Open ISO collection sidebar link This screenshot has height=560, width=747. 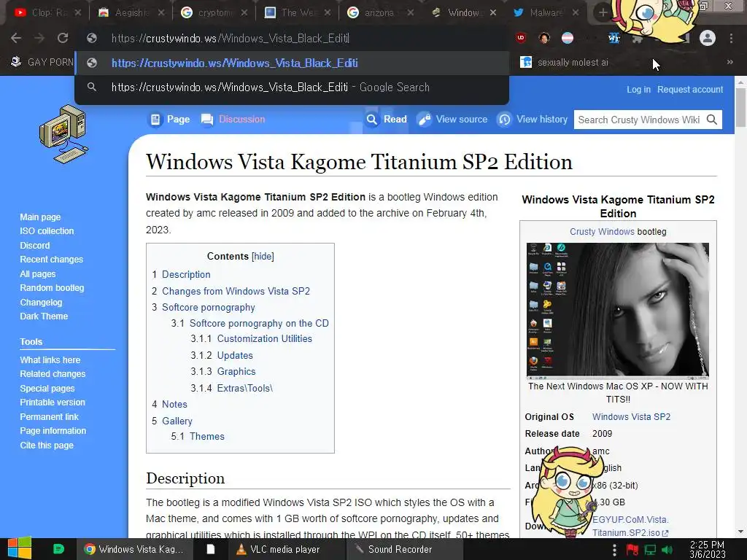tap(47, 231)
